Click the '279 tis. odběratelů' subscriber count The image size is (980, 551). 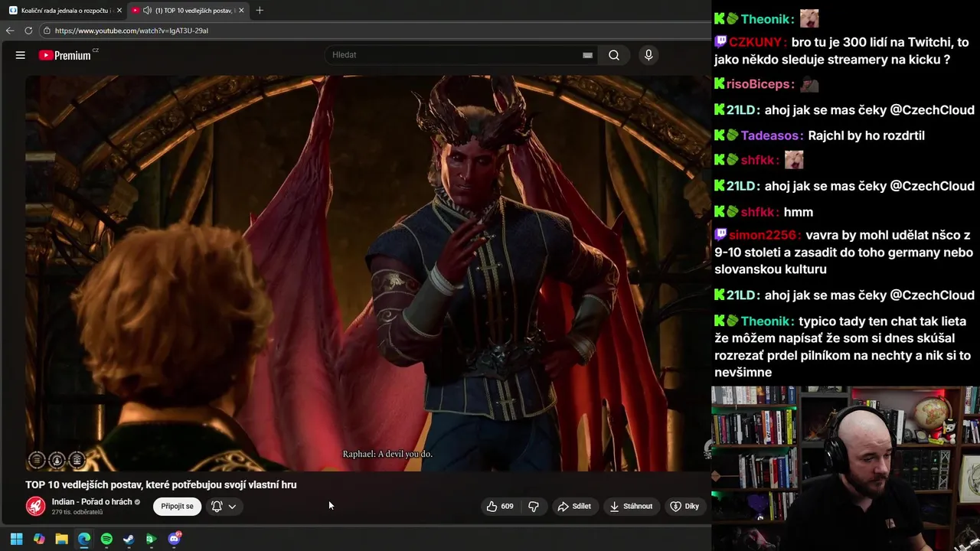[77, 512]
